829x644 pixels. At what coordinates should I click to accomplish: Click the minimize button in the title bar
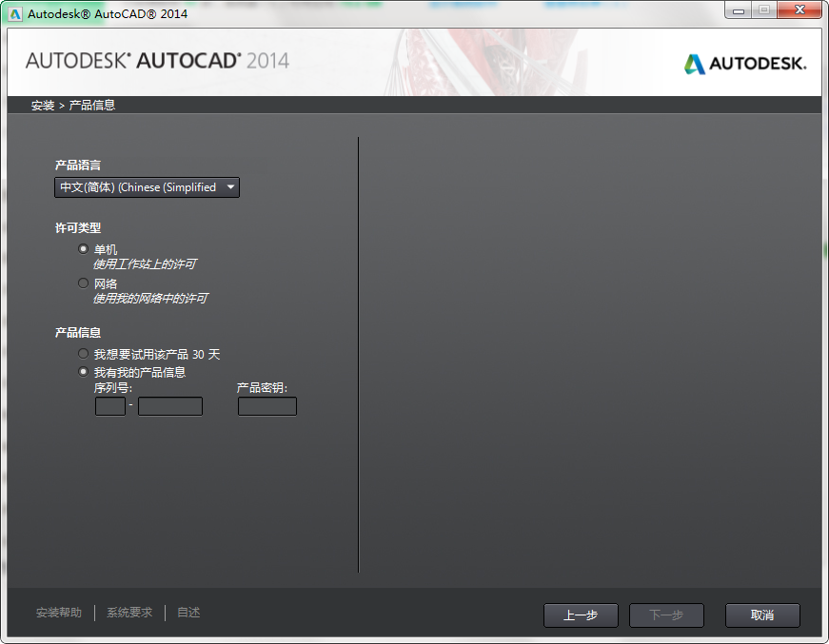pos(736,10)
